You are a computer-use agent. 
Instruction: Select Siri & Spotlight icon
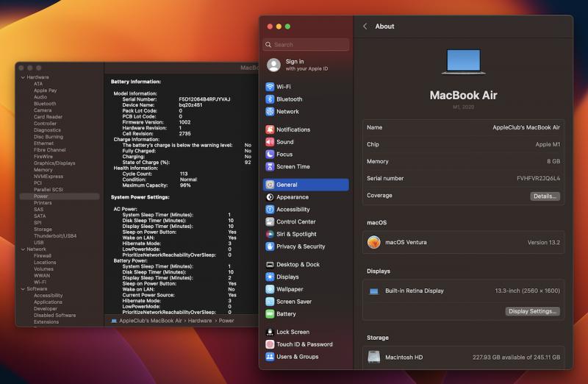pos(270,235)
